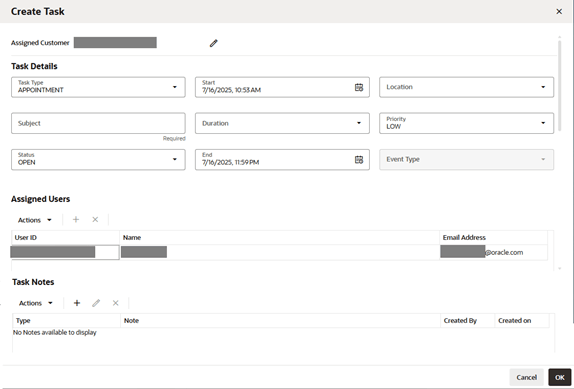Viewport: 574px width, 389px height.
Task: Open the Status dropdown showing OPEN
Action: click(x=98, y=160)
